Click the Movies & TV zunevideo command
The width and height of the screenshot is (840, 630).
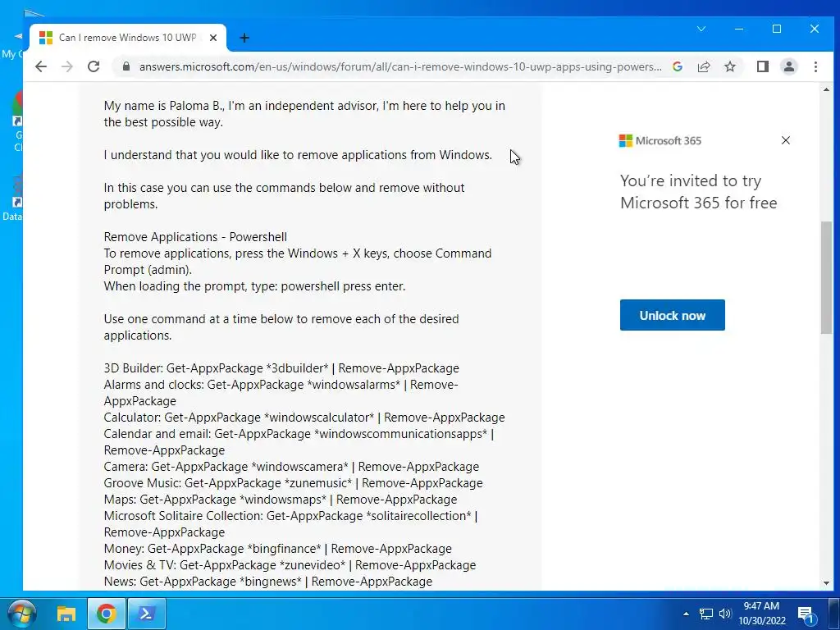pyautogui.click(x=290, y=564)
